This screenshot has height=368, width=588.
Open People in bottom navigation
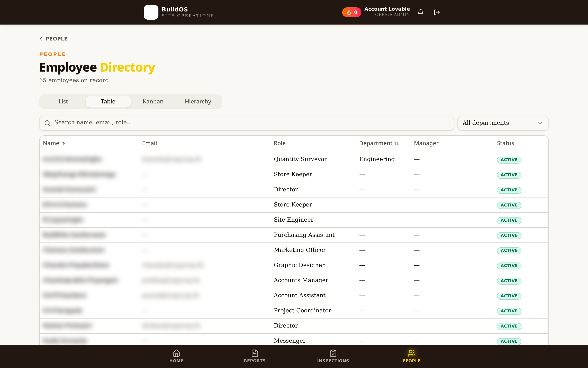(x=411, y=356)
